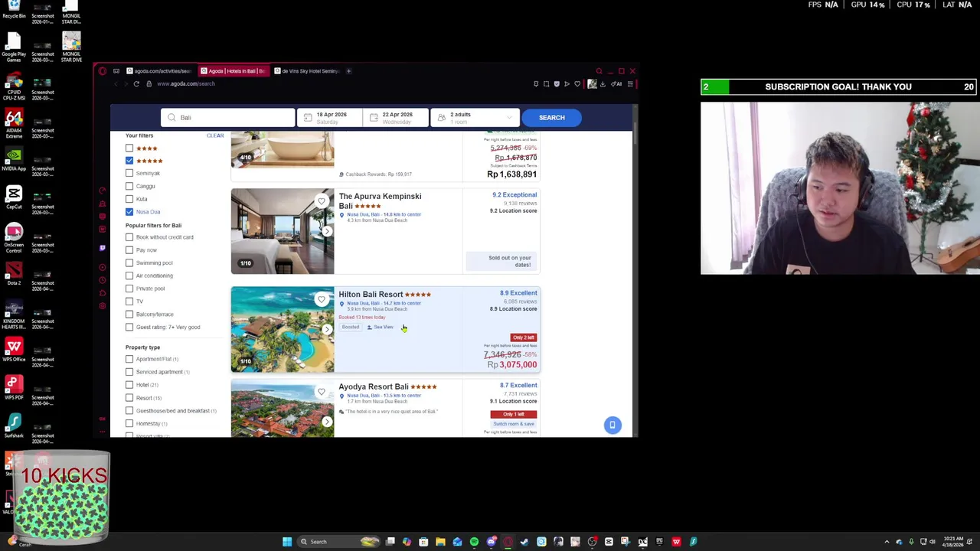The width and height of the screenshot is (980, 551).
Task: Show next photo of Ayodya Resort Bali
Action: pos(327,422)
